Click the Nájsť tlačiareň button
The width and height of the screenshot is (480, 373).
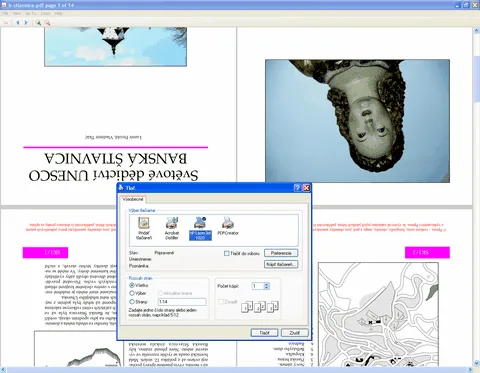click(281, 264)
